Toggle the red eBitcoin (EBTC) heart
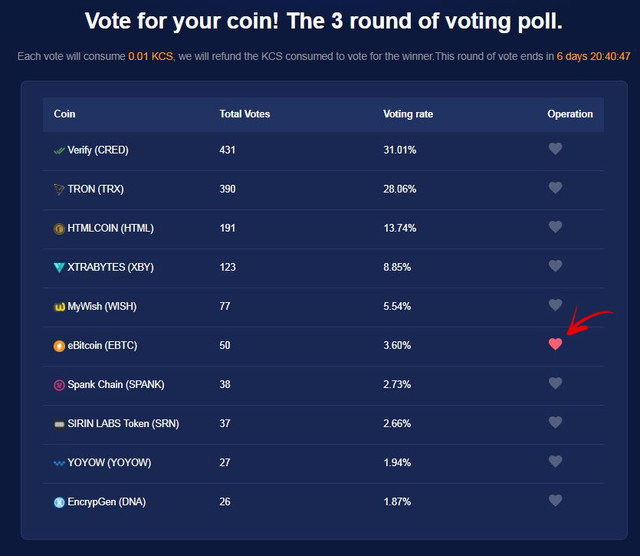This screenshot has height=556, width=640. (555, 344)
